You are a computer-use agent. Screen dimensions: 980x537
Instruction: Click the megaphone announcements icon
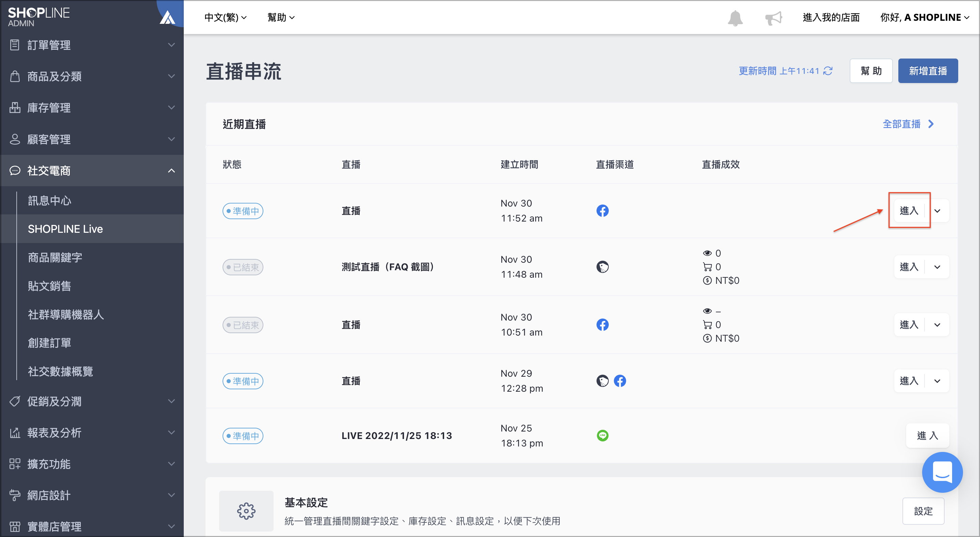click(773, 18)
